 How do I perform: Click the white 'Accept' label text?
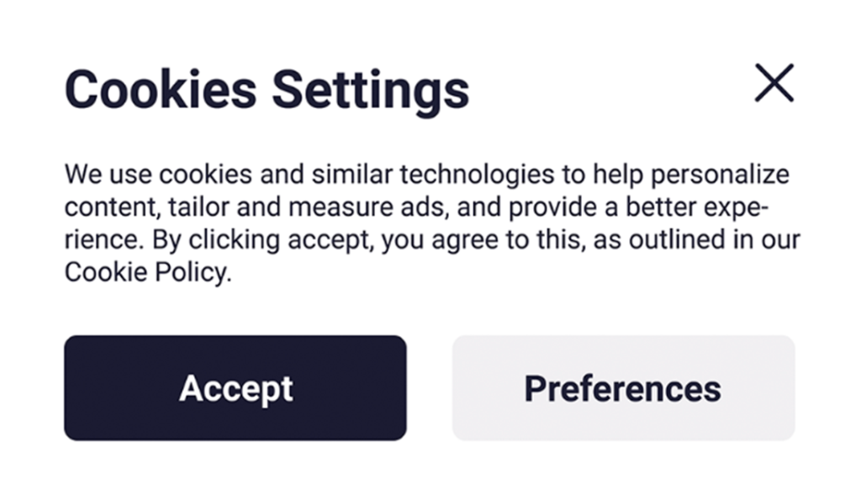[x=235, y=389]
